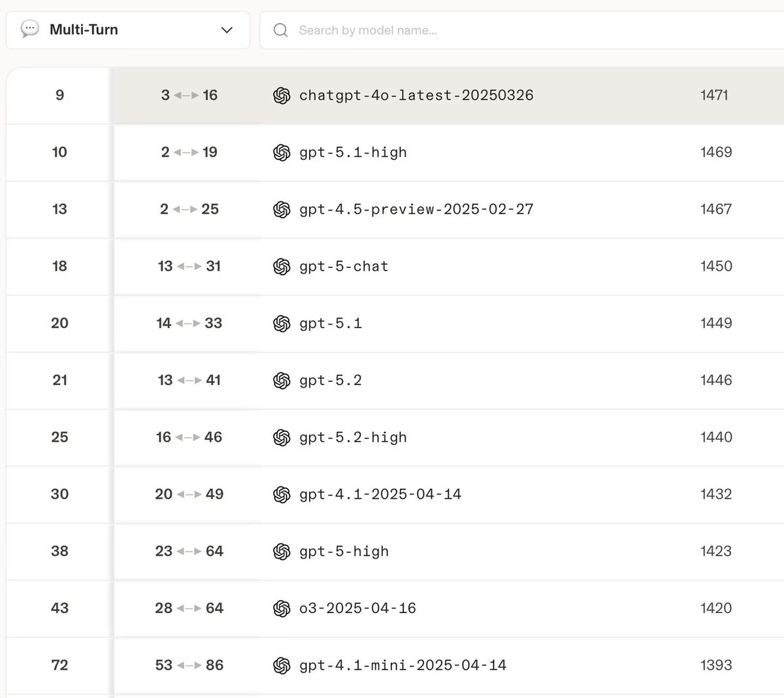Click the magnifying glass search icon
This screenshot has height=698, width=784.
(280, 30)
